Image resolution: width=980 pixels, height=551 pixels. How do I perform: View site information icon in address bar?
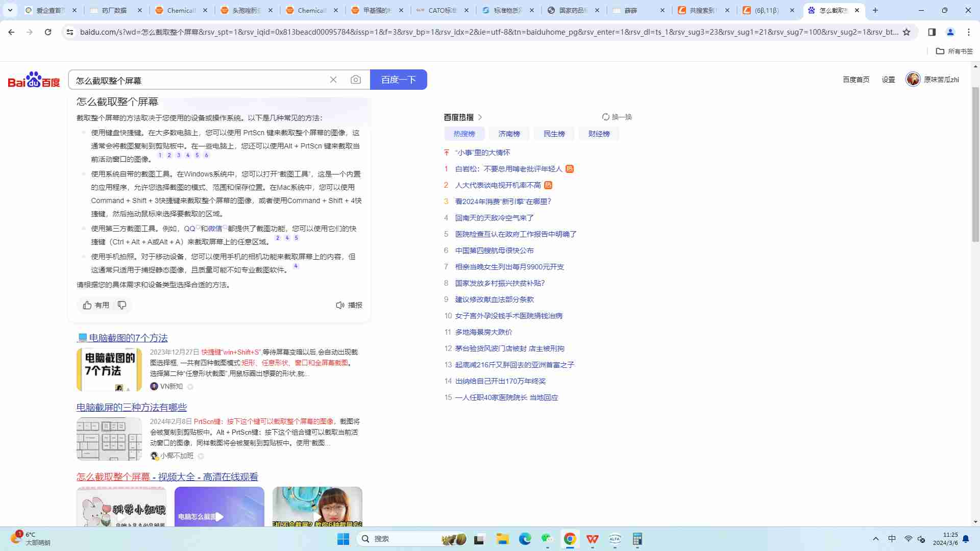pos(70,32)
